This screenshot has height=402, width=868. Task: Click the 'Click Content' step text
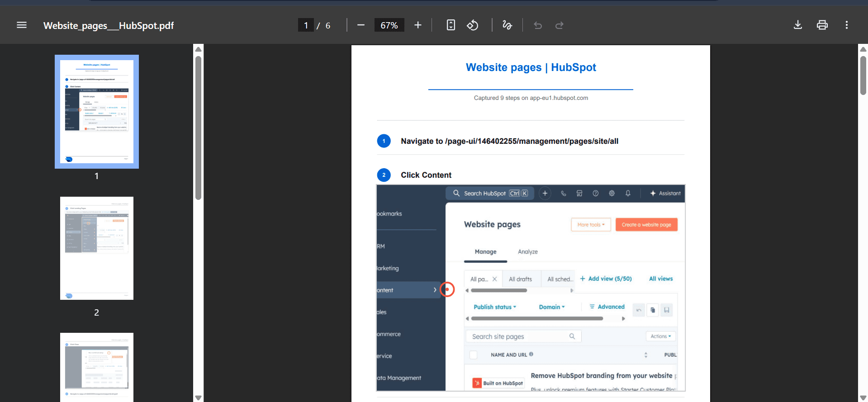pos(426,175)
